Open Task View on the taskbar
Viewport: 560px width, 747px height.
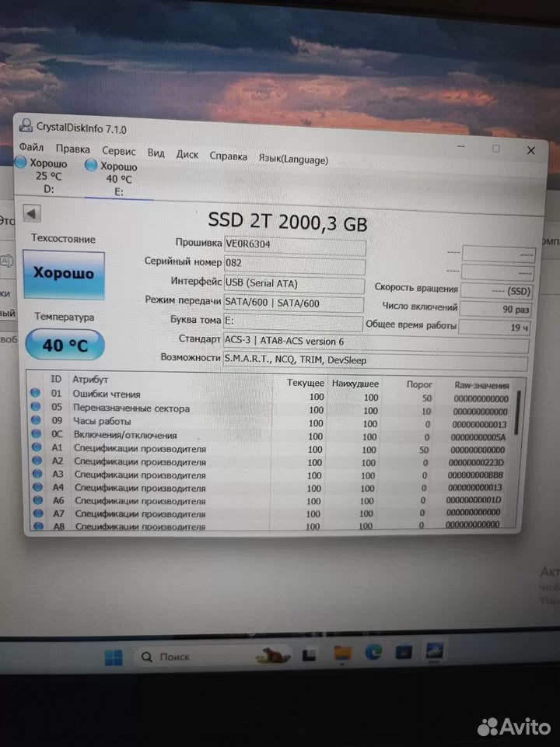point(309,655)
